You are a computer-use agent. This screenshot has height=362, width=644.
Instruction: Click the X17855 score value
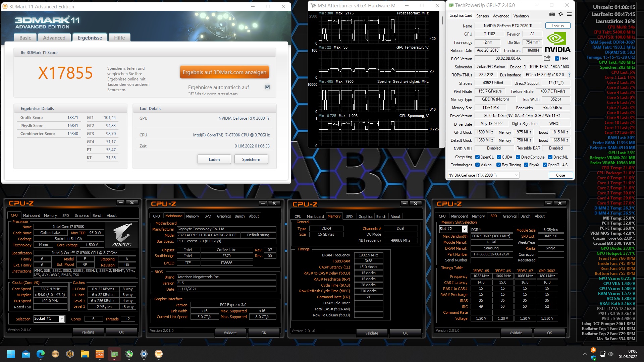tap(65, 73)
